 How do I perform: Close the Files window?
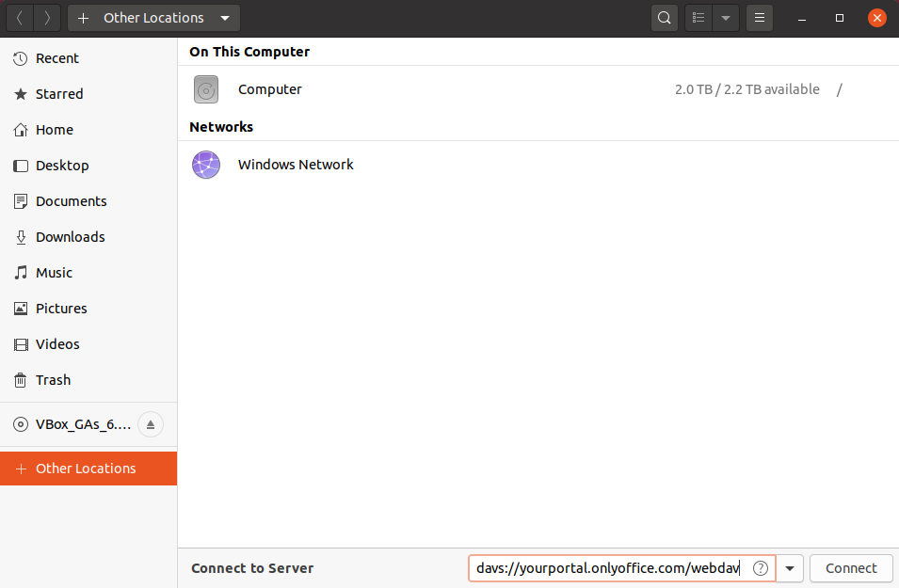click(x=877, y=18)
